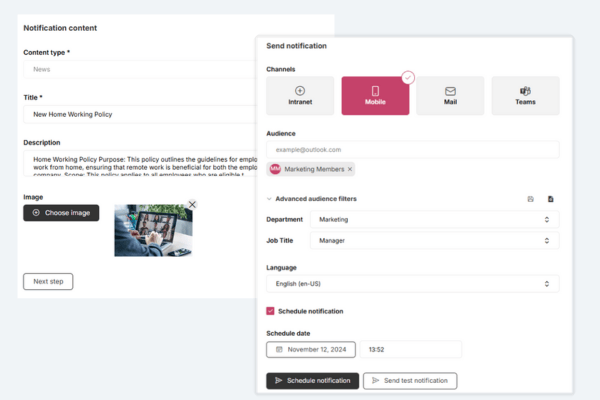Screen dimensions: 600x400
Task: Click the Schedule notification button
Action: 312,381
